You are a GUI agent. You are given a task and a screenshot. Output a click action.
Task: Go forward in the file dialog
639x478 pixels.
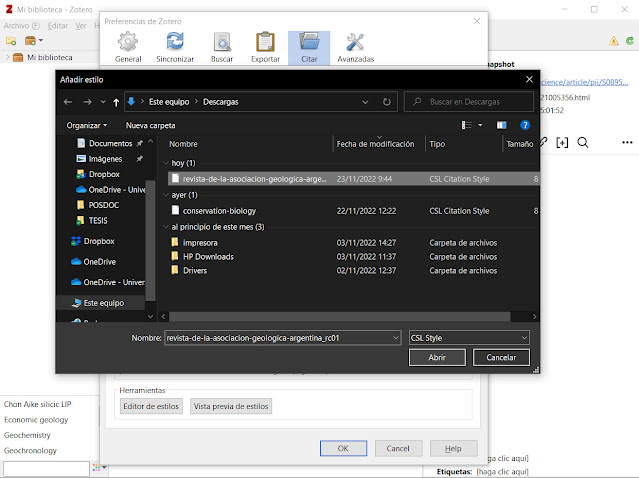87,102
